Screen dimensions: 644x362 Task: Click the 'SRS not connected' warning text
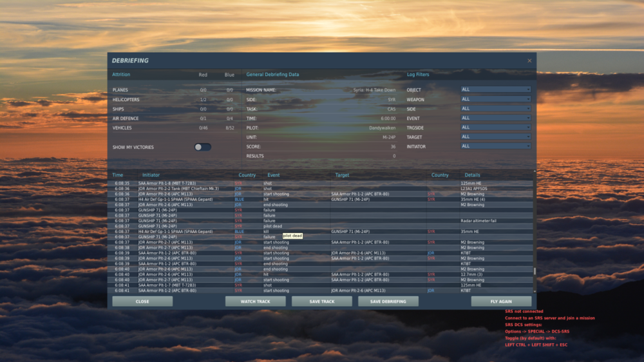click(x=524, y=312)
